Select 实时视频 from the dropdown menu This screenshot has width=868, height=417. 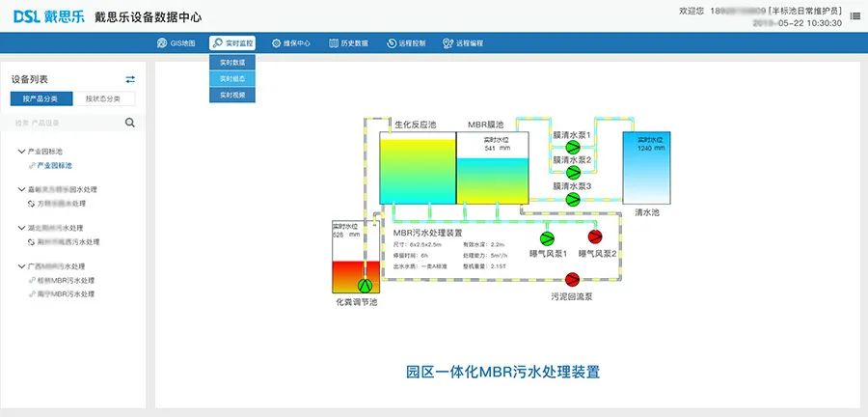tap(231, 95)
